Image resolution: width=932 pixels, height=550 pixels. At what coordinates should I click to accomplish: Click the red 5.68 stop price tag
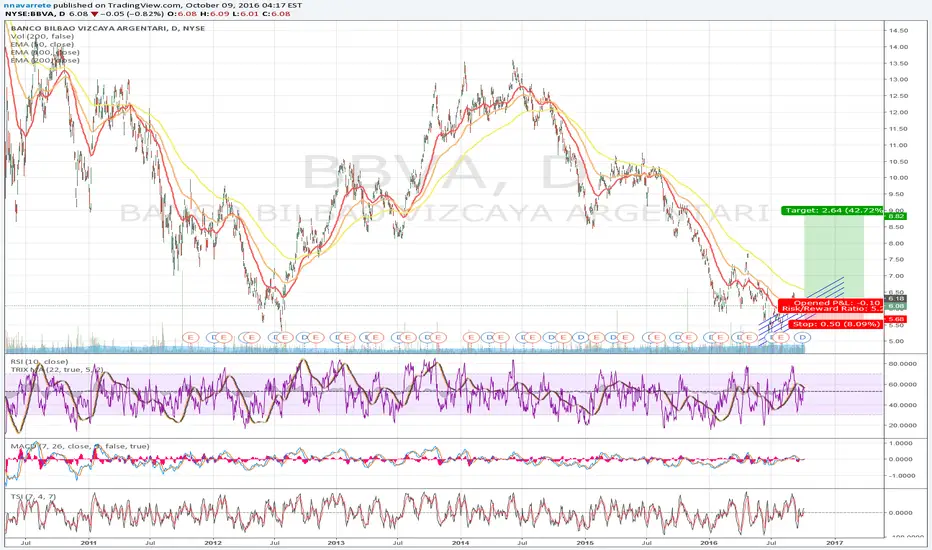tap(896, 319)
